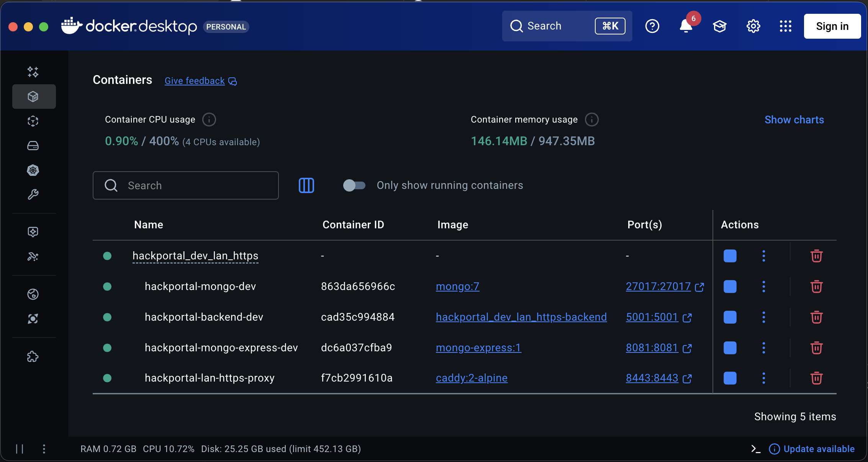
Task: Open Ask Gordon sparkle sidebar item
Action: pyautogui.click(x=33, y=72)
